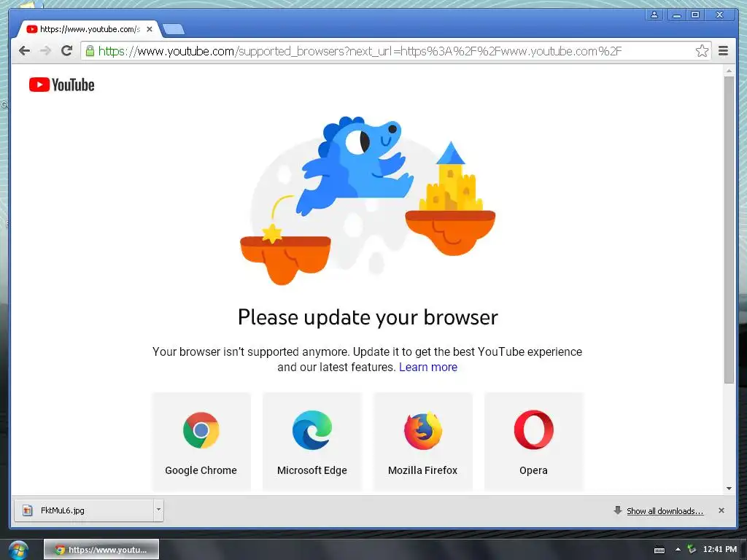
Task: Click the Microsoft Edge logo icon
Action: click(312, 430)
